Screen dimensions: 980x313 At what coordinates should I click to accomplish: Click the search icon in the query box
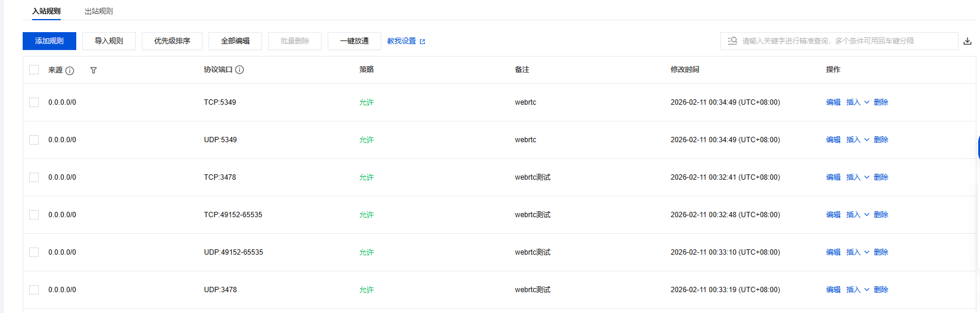point(732,40)
